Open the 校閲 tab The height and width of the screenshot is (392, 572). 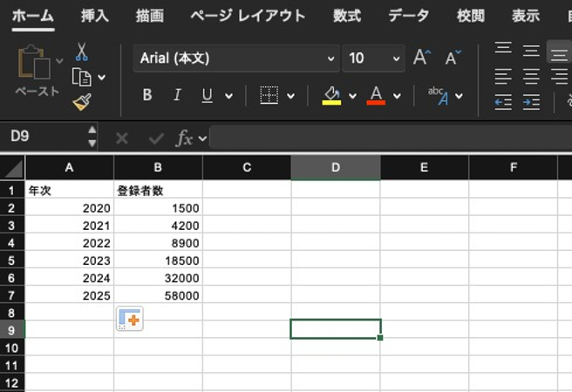coord(471,16)
